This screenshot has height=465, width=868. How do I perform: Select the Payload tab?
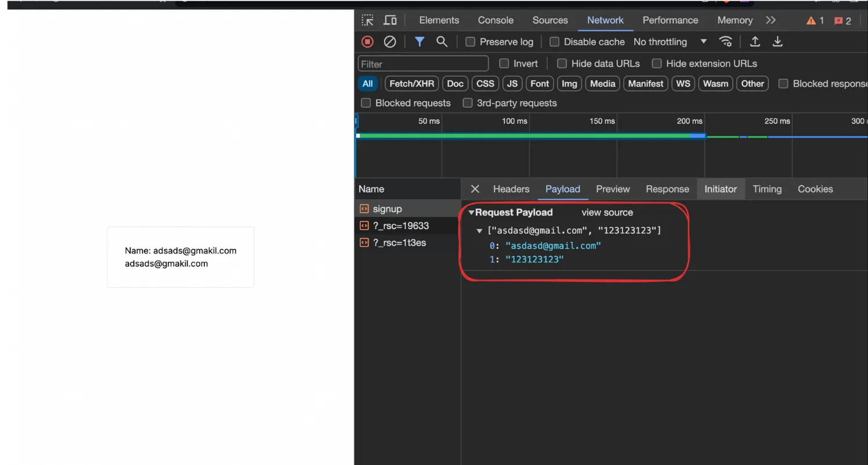pyautogui.click(x=563, y=189)
